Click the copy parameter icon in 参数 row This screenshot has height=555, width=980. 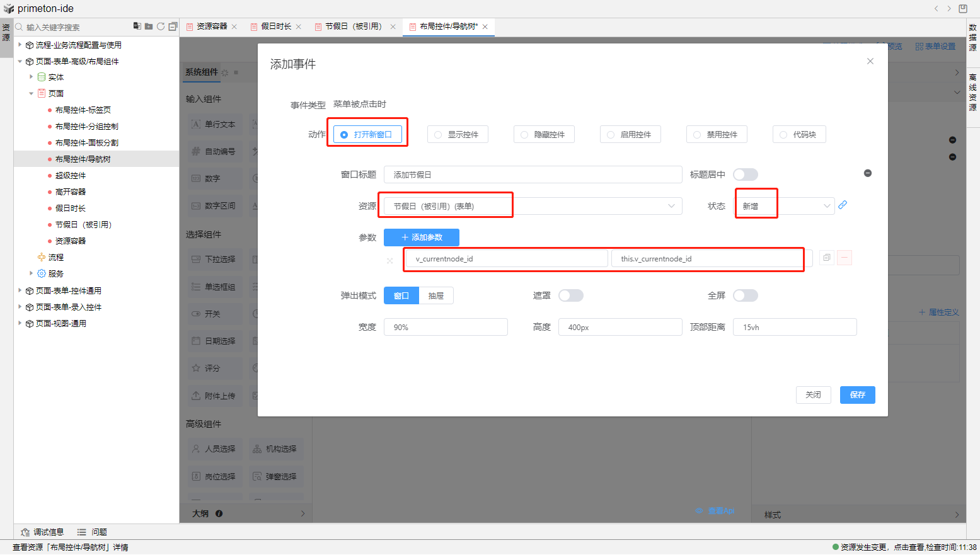click(826, 258)
